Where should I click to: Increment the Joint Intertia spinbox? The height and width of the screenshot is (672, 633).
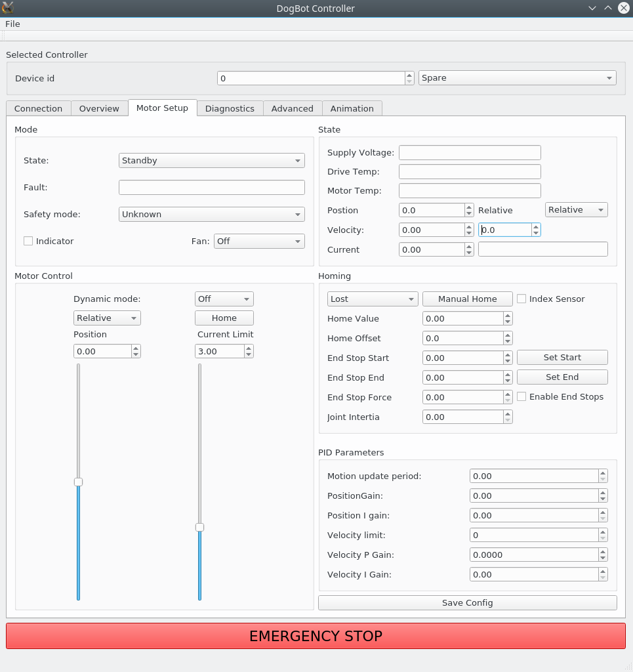pyautogui.click(x=508, y=414)
